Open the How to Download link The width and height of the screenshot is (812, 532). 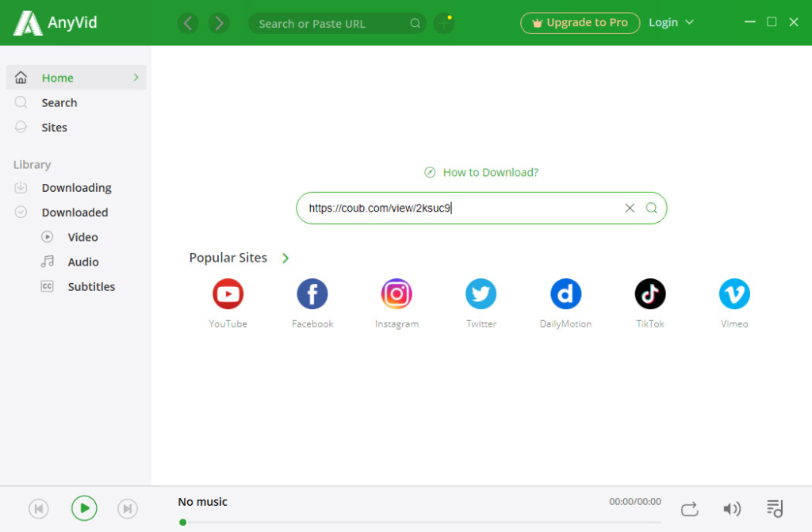pyautogui.click(x=490, y=173)
